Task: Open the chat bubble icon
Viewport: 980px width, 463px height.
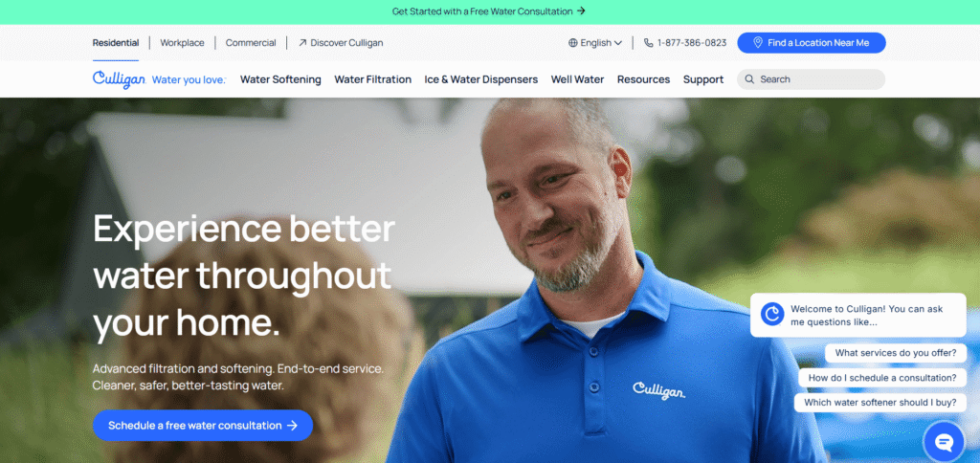Action: tap(944, 442)
